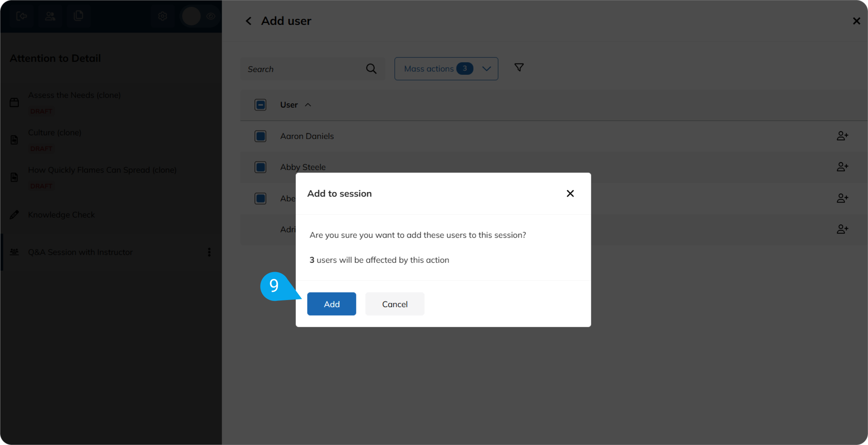Uncheck the select-all checkbox in header
The width and height of the screenshot is (868, 445).
pos(260,105)
